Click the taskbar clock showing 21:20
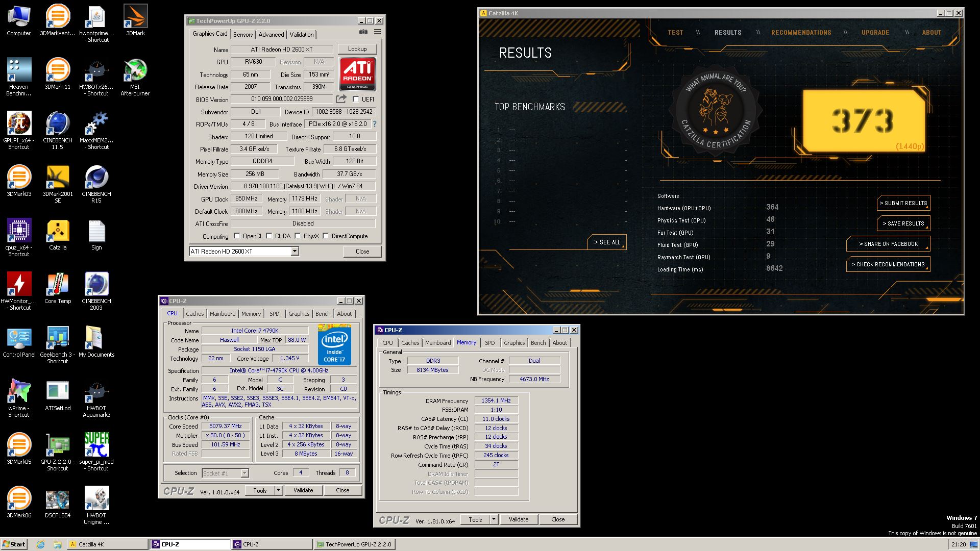980x551 pixels. click(x=959, y=544)
